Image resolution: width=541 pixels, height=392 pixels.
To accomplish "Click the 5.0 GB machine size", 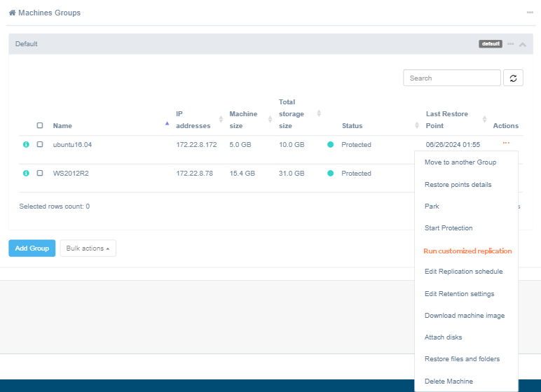I will point(240,145).
